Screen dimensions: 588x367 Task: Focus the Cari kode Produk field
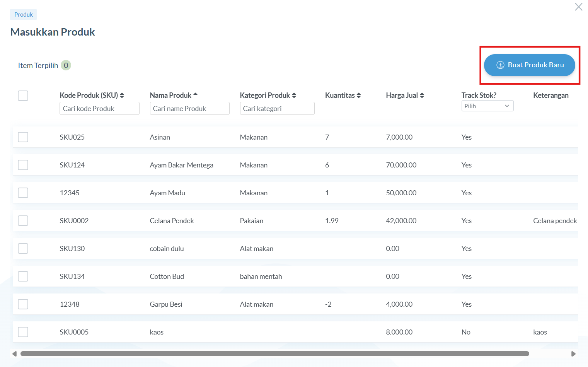pos(99,109)
